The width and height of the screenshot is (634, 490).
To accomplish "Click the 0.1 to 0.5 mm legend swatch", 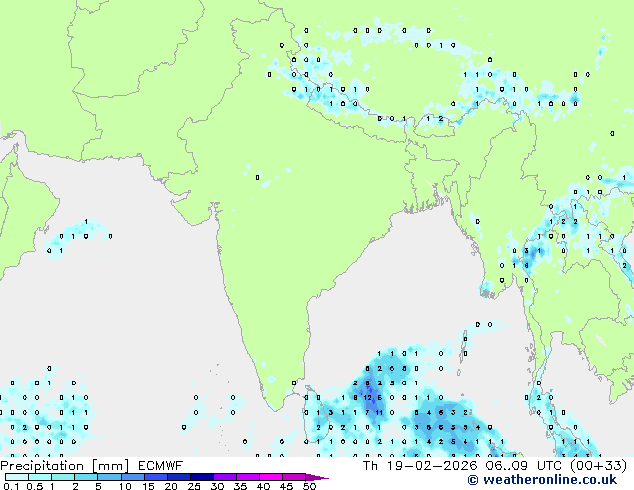I will pyautogui.click(x=17, y=477).
